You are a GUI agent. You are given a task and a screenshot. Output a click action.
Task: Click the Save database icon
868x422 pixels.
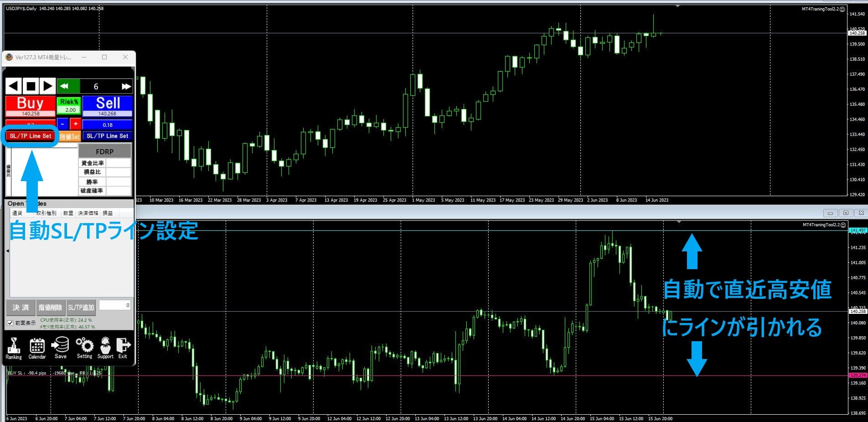coord(60,349)
